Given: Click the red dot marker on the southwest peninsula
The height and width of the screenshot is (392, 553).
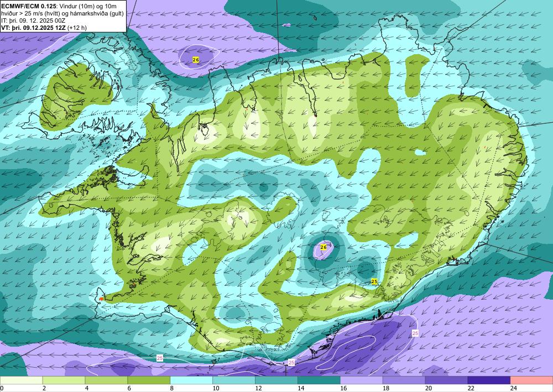Looking at the screenshot, I should [x=101, y=299].
